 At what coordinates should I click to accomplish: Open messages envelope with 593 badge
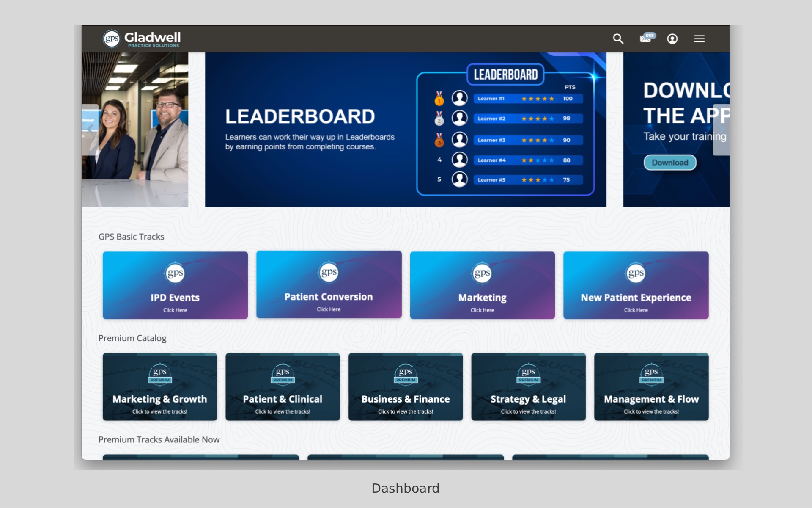(x=646, y=39)
